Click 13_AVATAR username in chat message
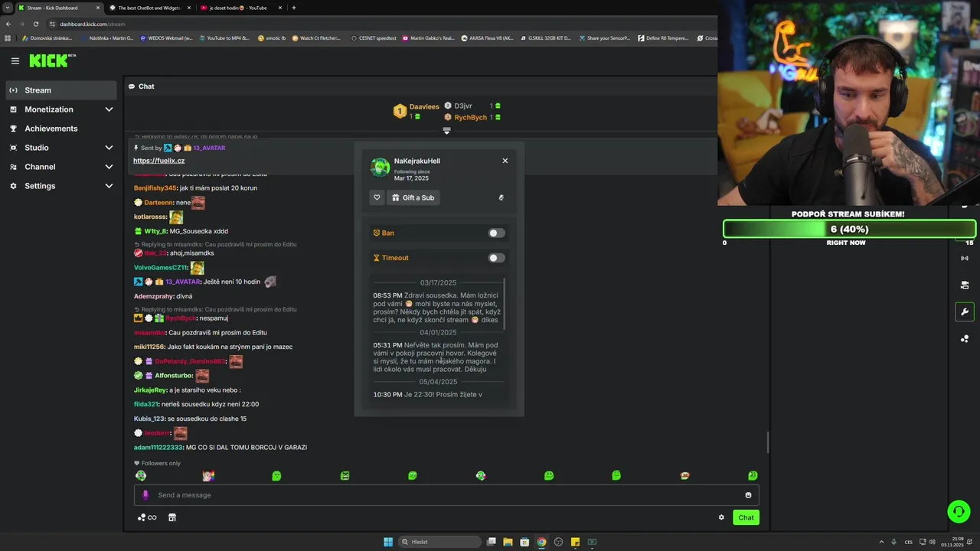 click(183, 282)
